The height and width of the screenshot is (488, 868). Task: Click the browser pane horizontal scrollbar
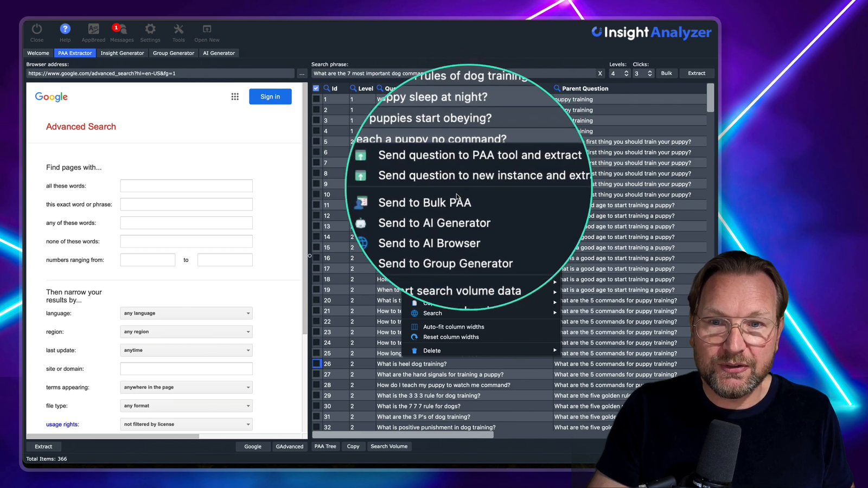coord(113,436)
